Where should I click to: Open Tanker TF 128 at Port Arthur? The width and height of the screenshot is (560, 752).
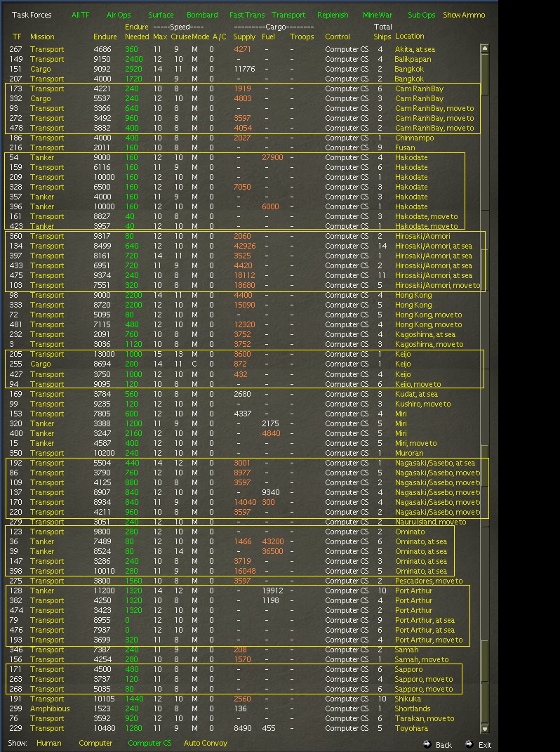pos(242,591)
